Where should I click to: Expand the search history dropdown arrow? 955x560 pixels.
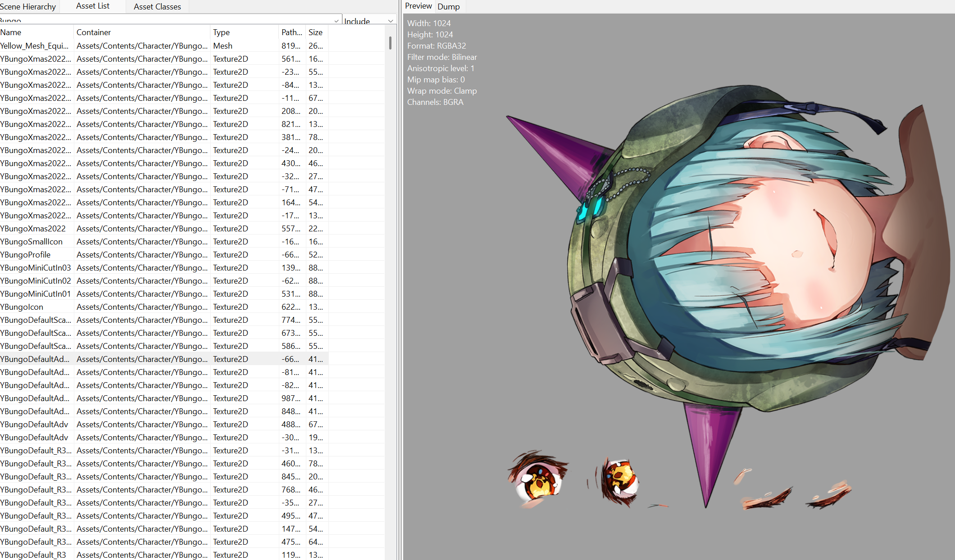(337, 21)
